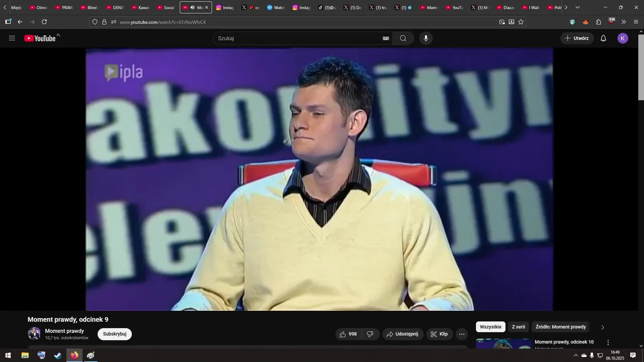Open Moment prawdy, odcinek 10 video title

pyautogui.click(x=564, y=342)
